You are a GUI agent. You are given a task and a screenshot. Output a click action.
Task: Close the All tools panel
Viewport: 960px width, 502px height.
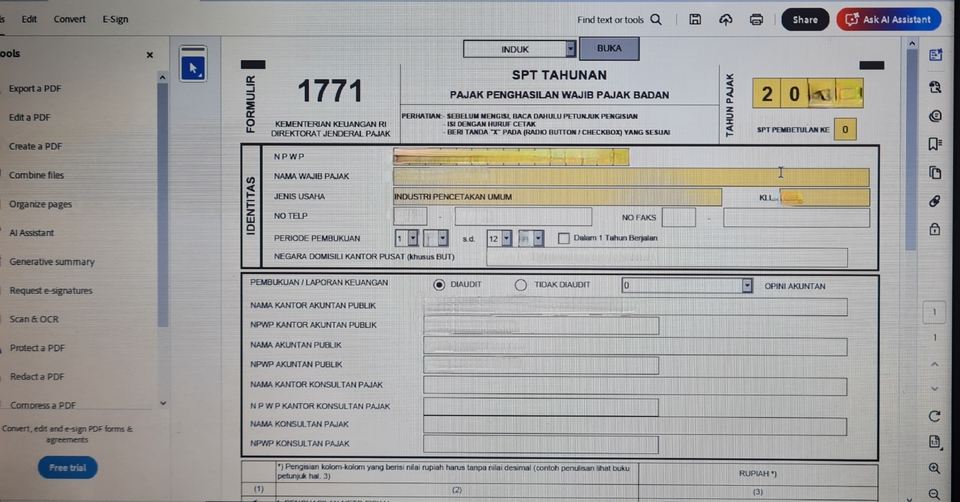pos(149,54)
